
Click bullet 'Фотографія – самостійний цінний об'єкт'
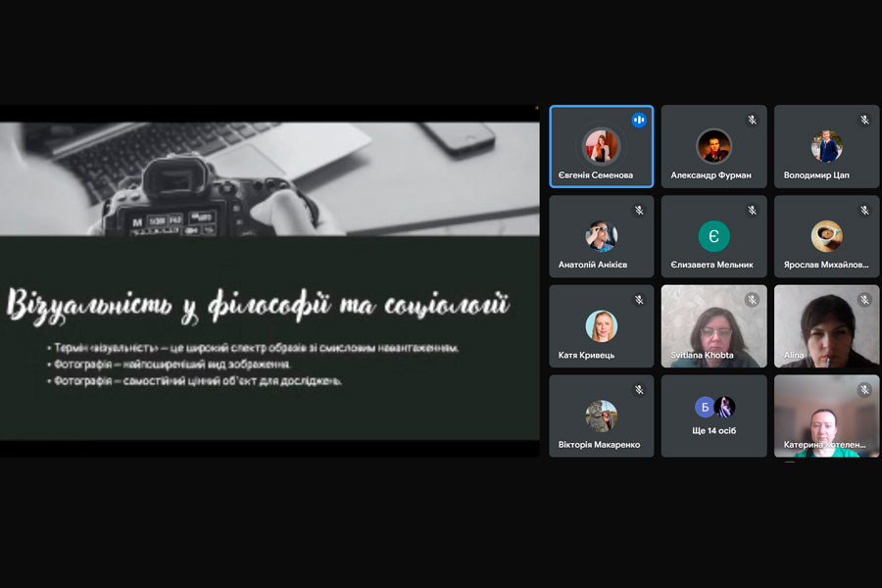pos(195,381)
